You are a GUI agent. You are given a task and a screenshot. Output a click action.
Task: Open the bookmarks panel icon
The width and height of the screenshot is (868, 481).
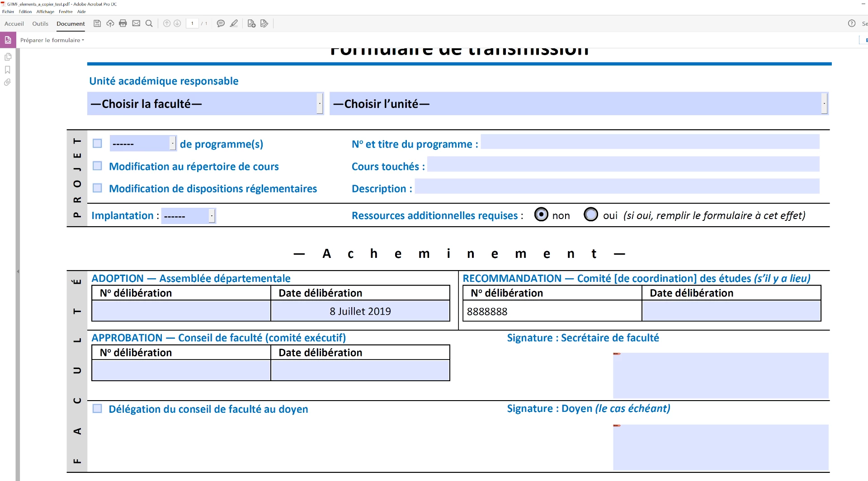(x=8, y=70)
